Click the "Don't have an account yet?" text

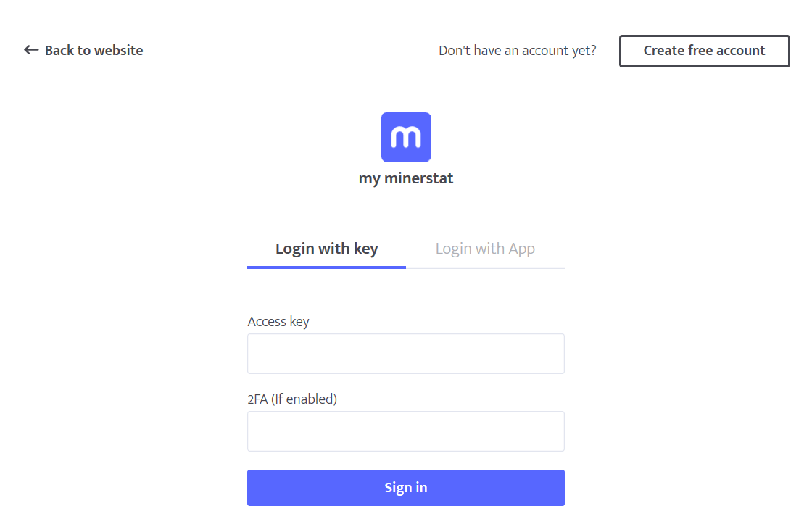(518, 51)
